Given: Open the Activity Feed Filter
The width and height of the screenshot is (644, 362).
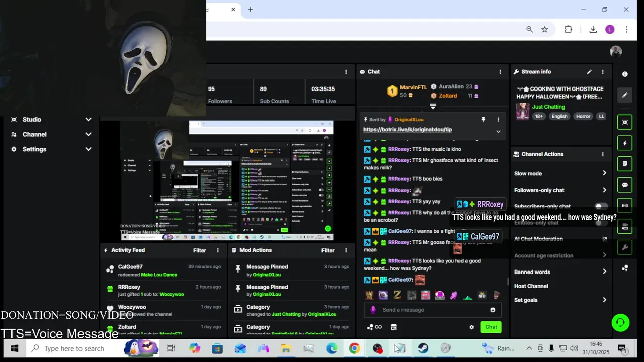Looking at the screenshot, I should pos(200,250).
